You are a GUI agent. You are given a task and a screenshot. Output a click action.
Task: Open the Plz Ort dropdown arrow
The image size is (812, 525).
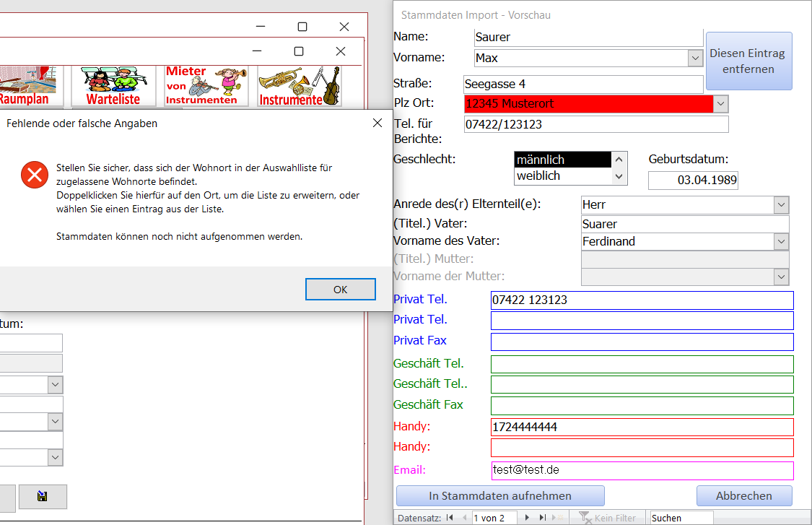[x=720, y=104]
